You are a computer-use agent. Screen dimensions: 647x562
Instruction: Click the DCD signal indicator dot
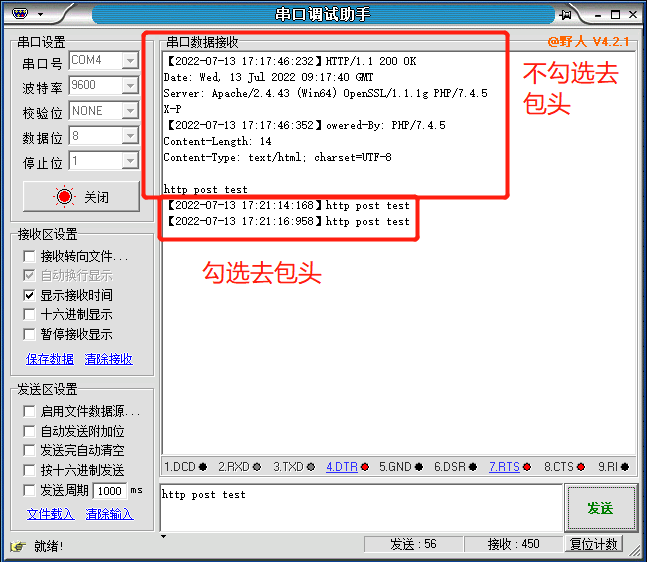click(203, 467)
